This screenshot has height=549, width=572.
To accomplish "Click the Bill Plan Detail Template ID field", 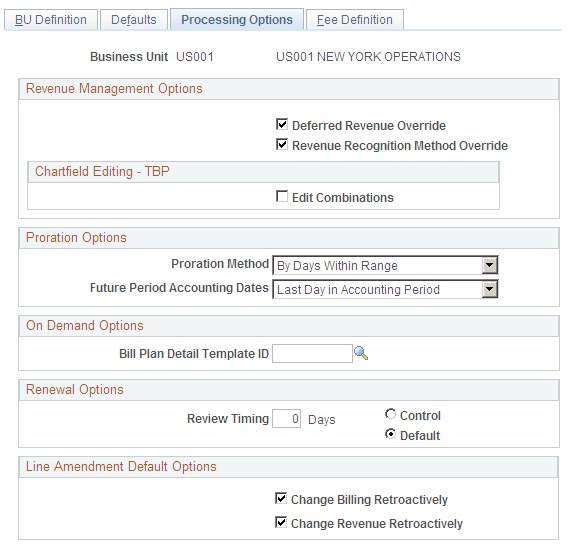I will (x=312, y=353).
